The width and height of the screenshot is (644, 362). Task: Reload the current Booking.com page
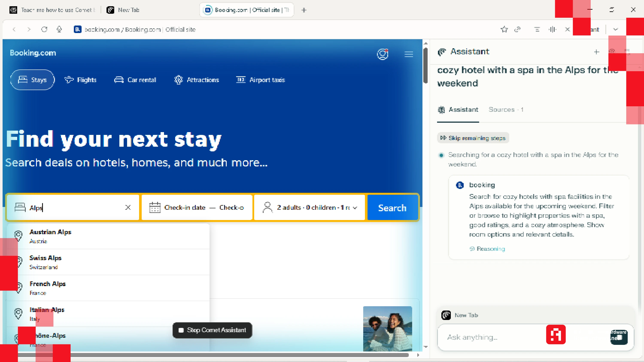coord(44,29)
